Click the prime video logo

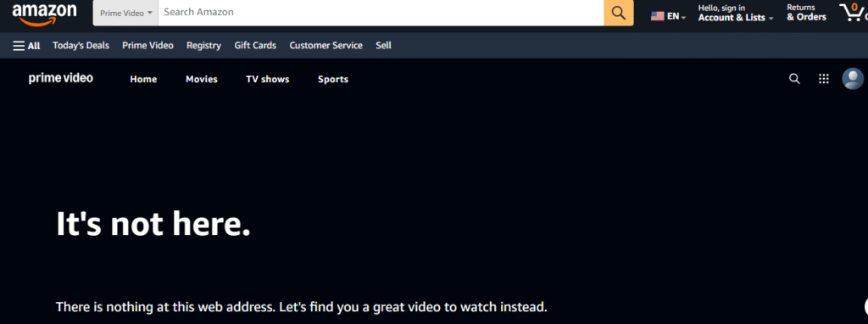[x=61, y=79]
